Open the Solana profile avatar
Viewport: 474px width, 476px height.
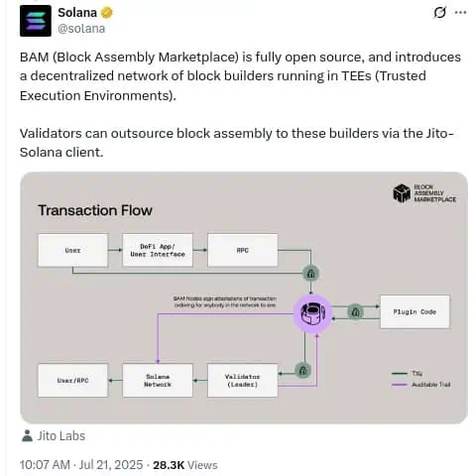pyautogui.click(x=36, y=21)
